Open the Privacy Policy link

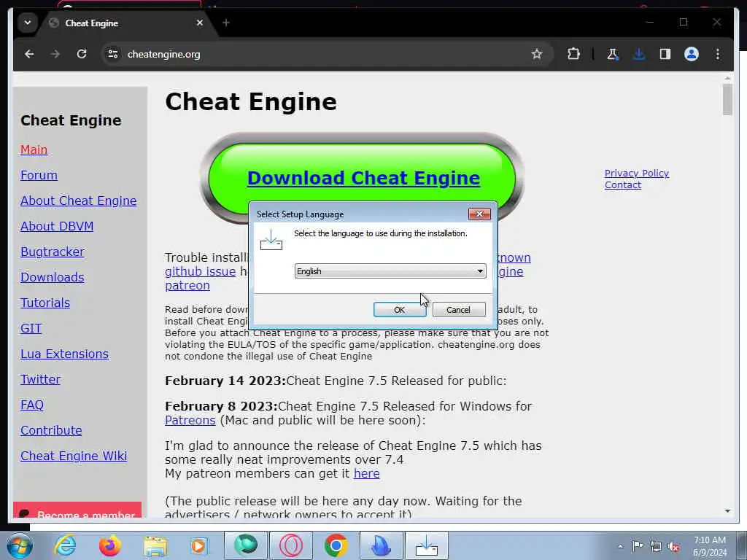coord(636,174)
